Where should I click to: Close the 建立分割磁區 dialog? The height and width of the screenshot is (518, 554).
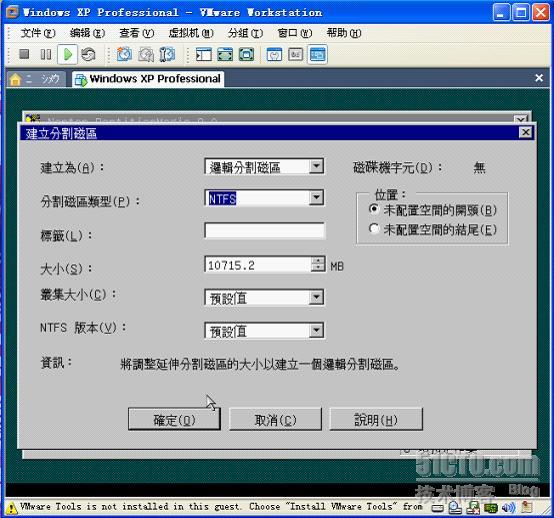pyautogui.click(x=525, y=133)
